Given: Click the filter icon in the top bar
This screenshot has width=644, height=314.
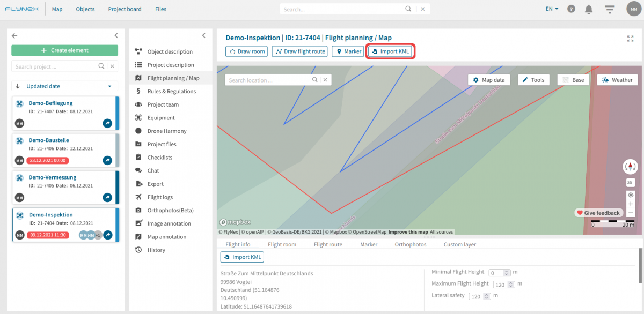Looking at the screenshot, I should 609,9.
